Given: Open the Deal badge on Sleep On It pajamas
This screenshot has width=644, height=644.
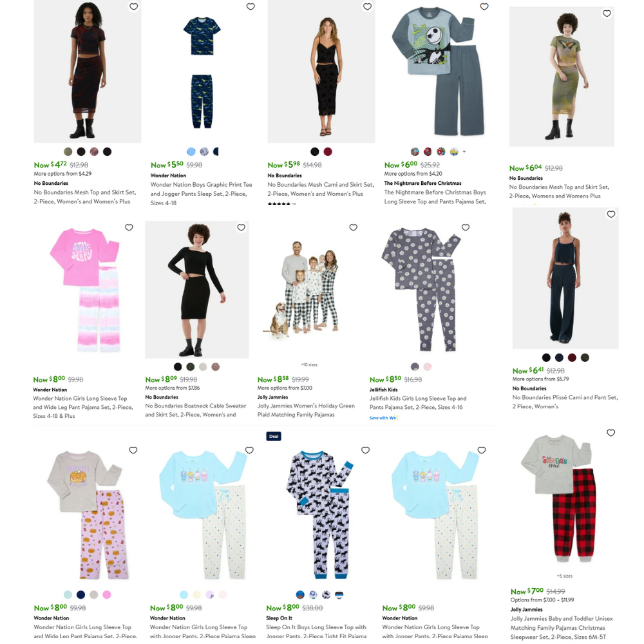Looking at the screenshot, I should [x=274, y=436].
